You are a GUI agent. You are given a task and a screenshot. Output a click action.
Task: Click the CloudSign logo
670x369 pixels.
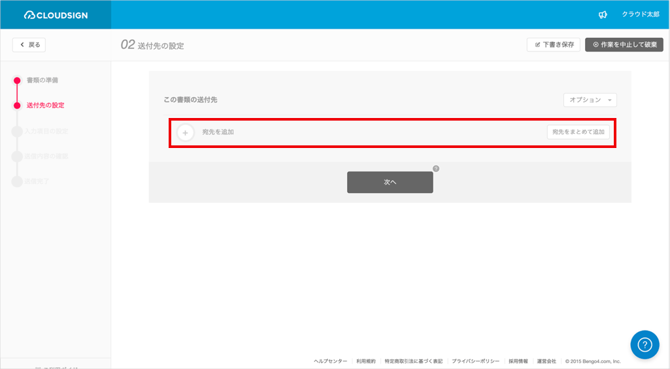pos(56,15)
